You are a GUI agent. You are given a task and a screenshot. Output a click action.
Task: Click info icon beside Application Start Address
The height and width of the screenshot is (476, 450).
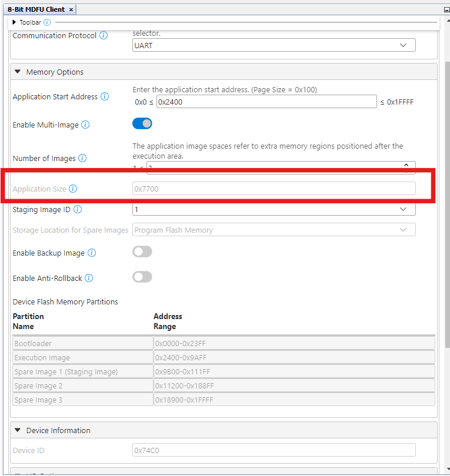[105, 96]
